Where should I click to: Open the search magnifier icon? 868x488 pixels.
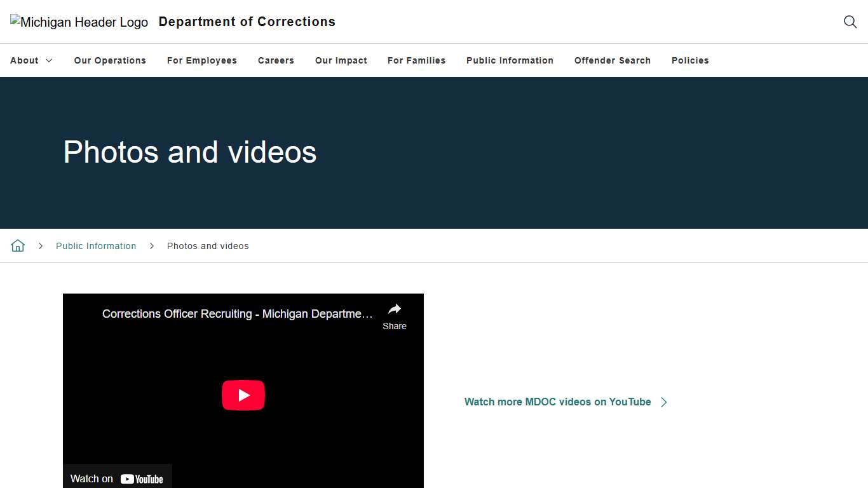click(x=850, y=22)
